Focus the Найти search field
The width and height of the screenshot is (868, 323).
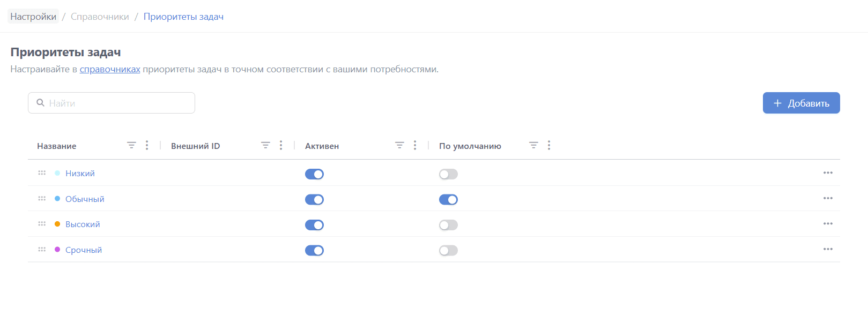pyautogui.click(x=118, y=103)
